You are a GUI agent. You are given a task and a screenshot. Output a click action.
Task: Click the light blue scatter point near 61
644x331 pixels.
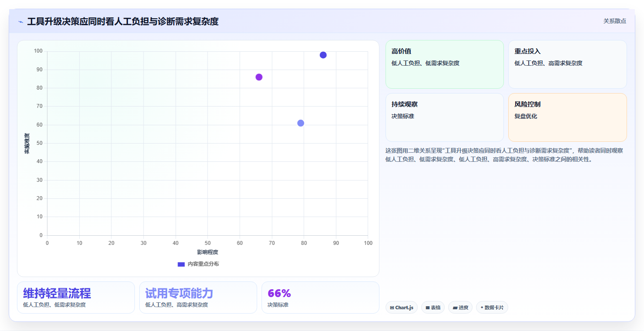301,123
